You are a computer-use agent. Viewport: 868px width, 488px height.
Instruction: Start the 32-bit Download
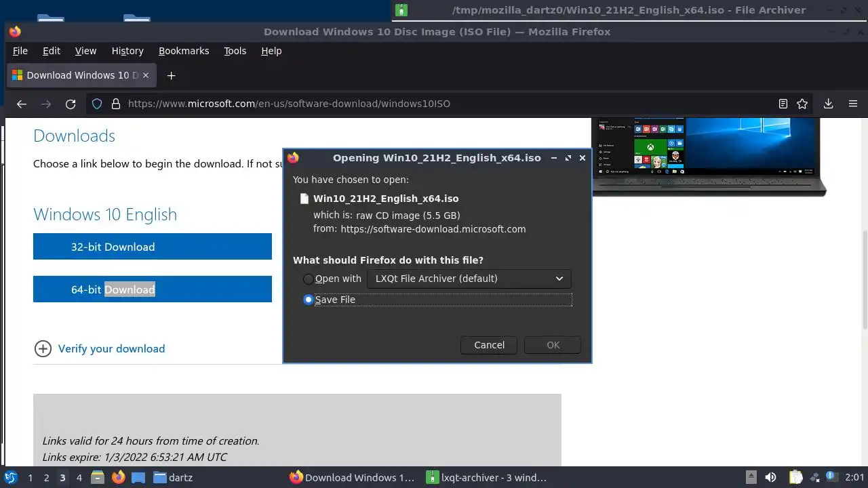click(153, 247)
